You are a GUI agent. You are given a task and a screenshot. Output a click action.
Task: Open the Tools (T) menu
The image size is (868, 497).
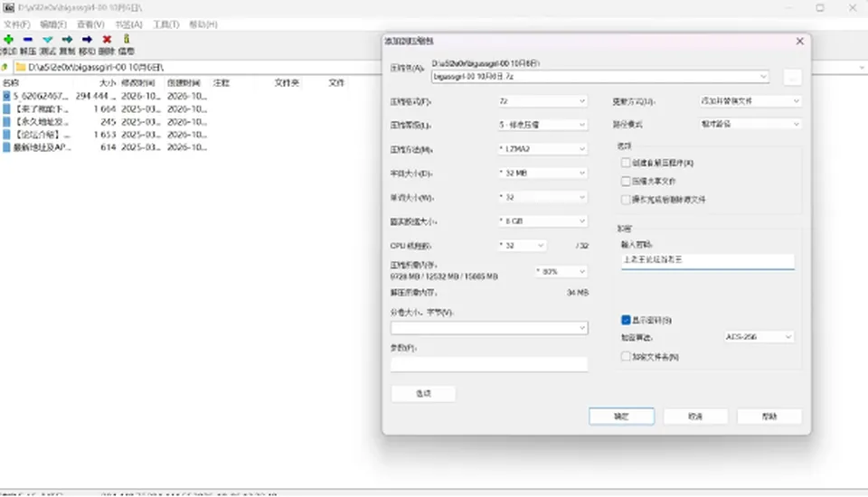[166, 24]
